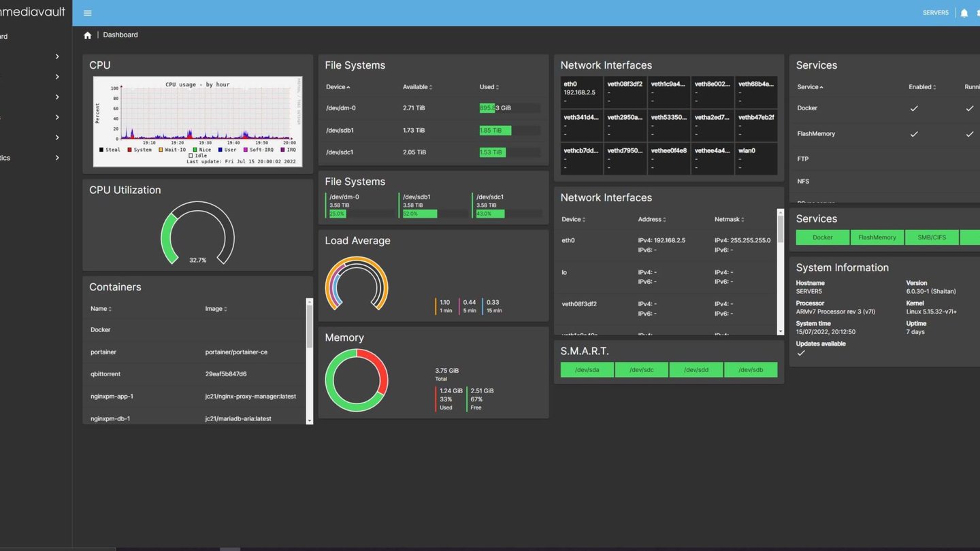Click the Containers panel scrollbar down arrow
Image resolution: width=980 pixels, height=551 pixels.
pos(310,421)
